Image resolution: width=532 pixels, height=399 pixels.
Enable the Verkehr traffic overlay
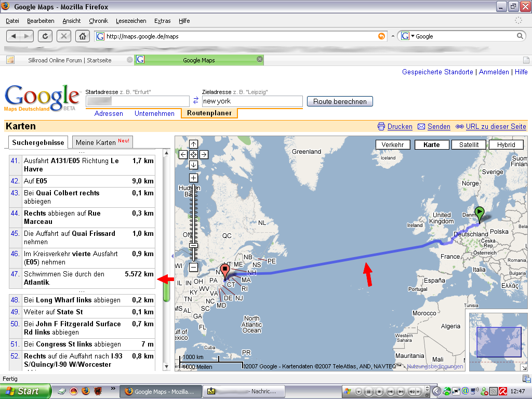pos(393,145)
